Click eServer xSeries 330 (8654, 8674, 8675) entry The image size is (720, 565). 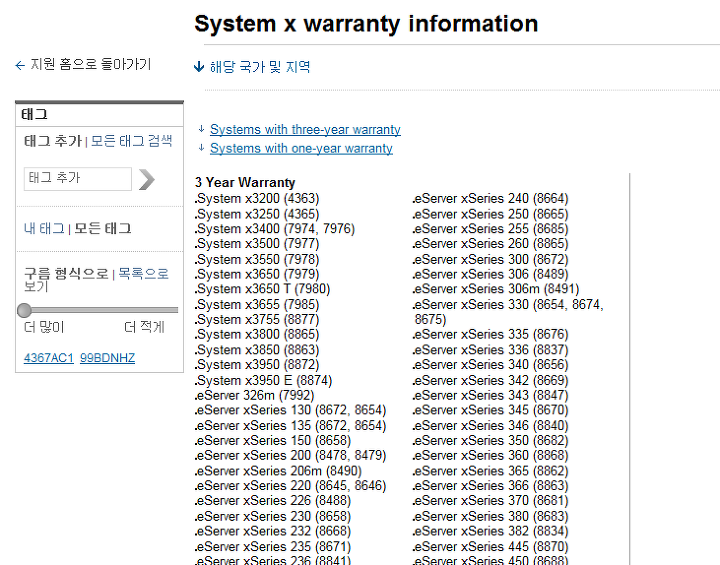(x=508, y=312)
